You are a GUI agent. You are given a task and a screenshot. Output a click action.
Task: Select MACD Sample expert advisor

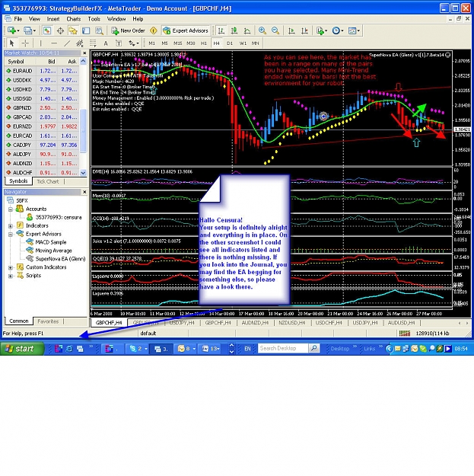point(46,242)
